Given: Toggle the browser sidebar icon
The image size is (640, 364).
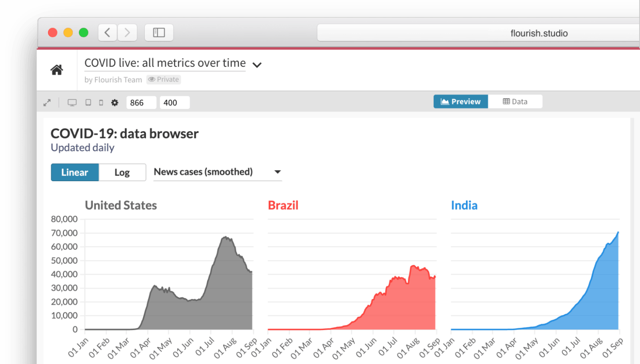Looking at the screenshot, I should point(159,33).
